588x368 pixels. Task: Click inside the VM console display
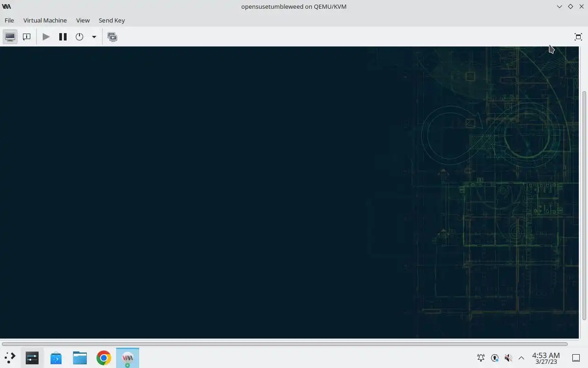coord(289,192)
